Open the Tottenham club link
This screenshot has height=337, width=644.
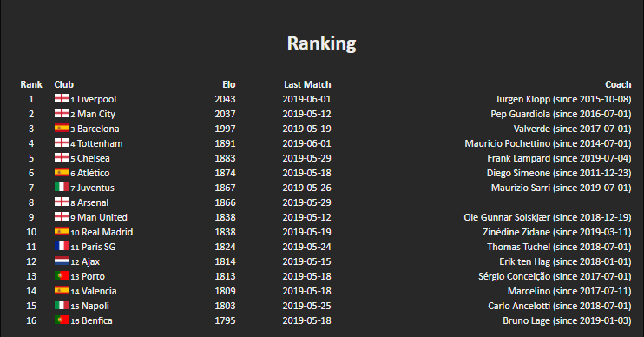click(x=100, y=143)
